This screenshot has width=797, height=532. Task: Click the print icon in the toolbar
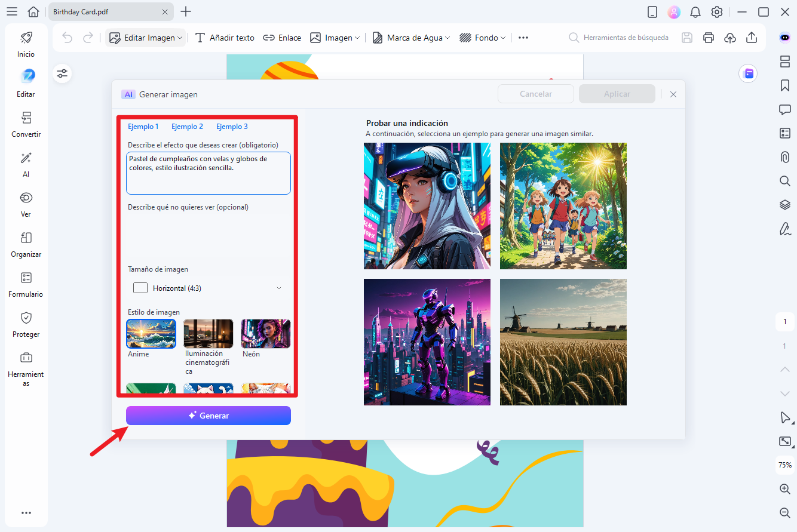coord(709,37)
